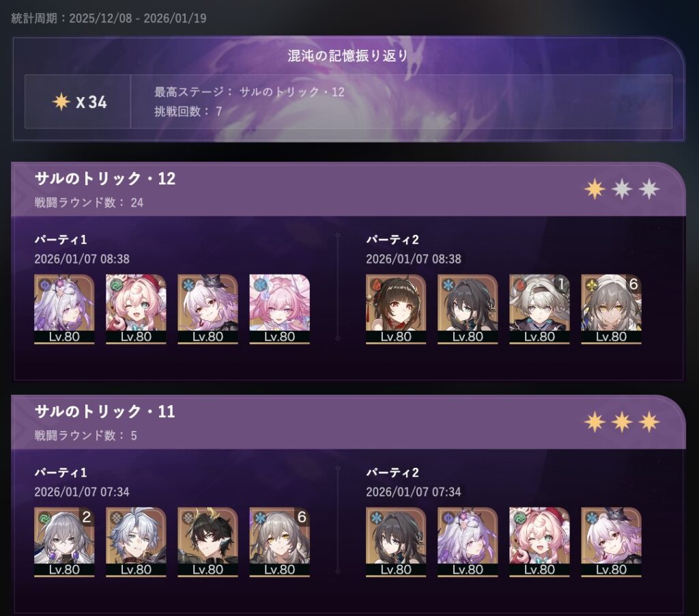Select black-haired horned character in stage 11
The height and width of the screenshot is (616, 699).
coord(208,542)
